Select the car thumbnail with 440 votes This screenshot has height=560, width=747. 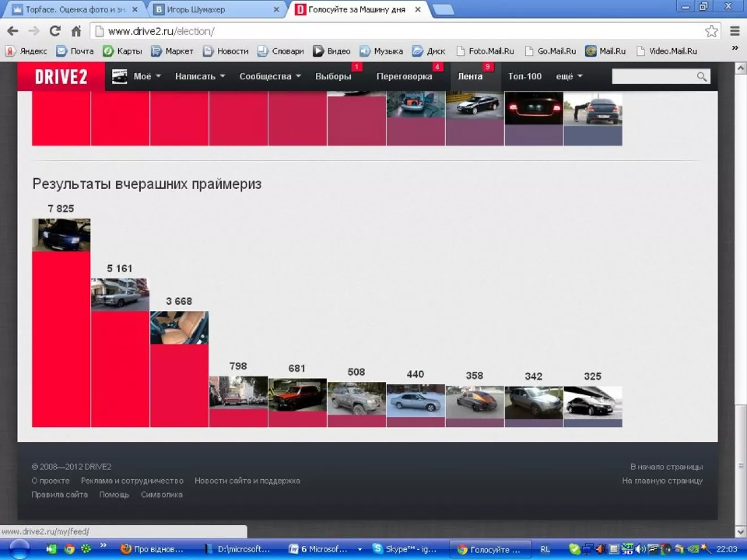click(416, 400)
